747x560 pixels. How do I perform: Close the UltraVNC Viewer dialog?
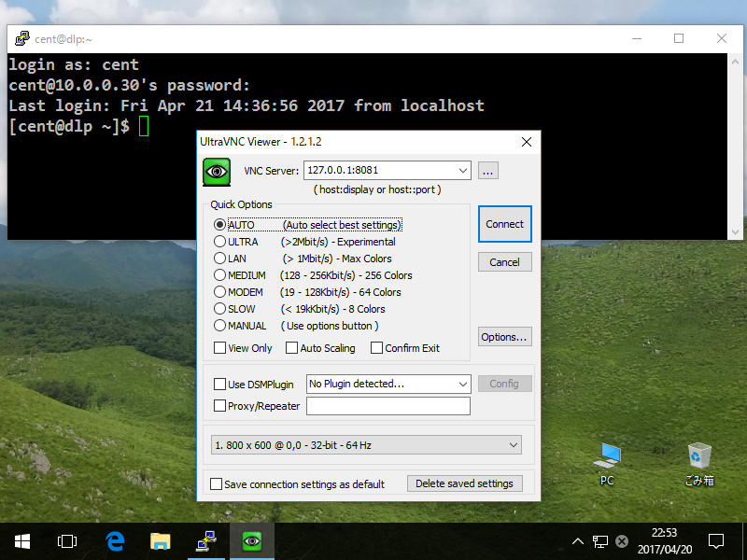click(x=527, y=142)
